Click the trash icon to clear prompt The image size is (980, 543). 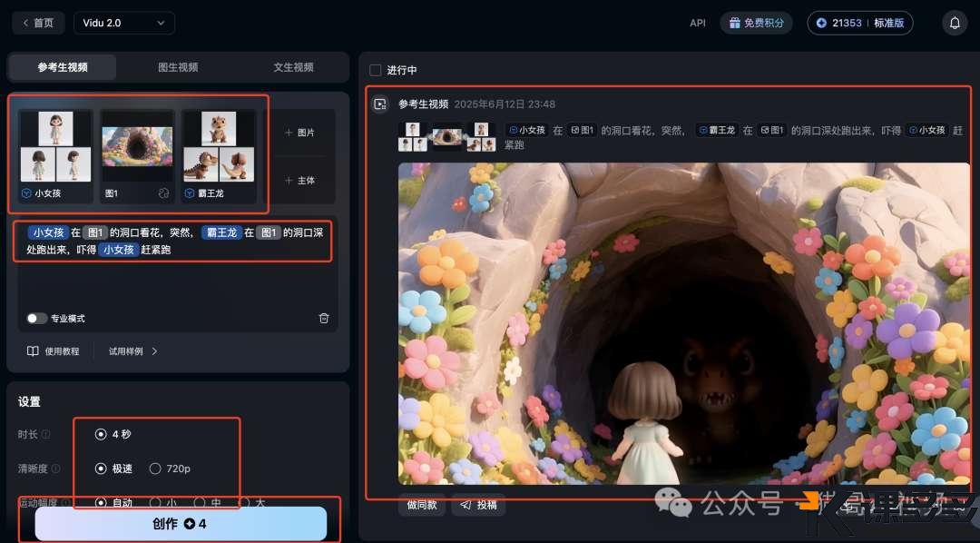click(324, 318)
